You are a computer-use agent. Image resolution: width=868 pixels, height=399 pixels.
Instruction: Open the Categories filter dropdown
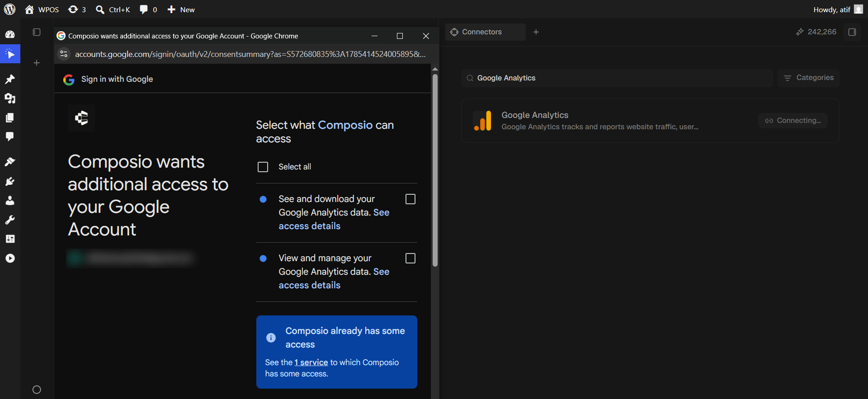point(808,78)
